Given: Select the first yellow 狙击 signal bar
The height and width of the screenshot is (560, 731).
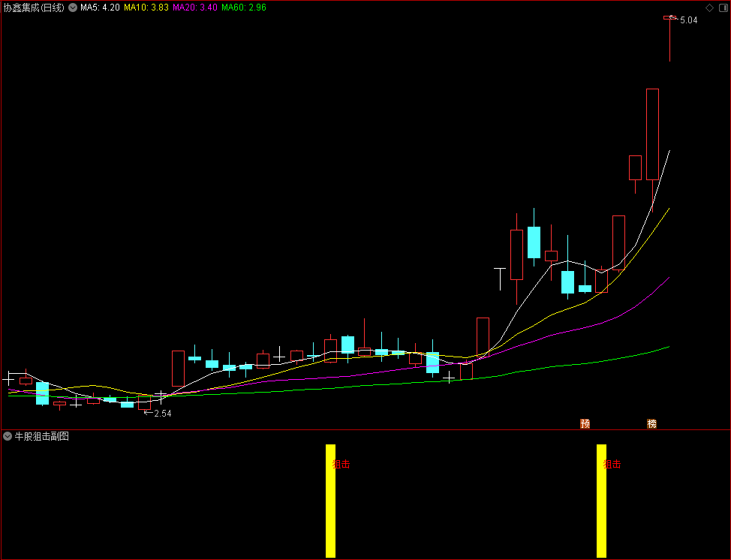Looking at the screenshot, I should [330, 501].
